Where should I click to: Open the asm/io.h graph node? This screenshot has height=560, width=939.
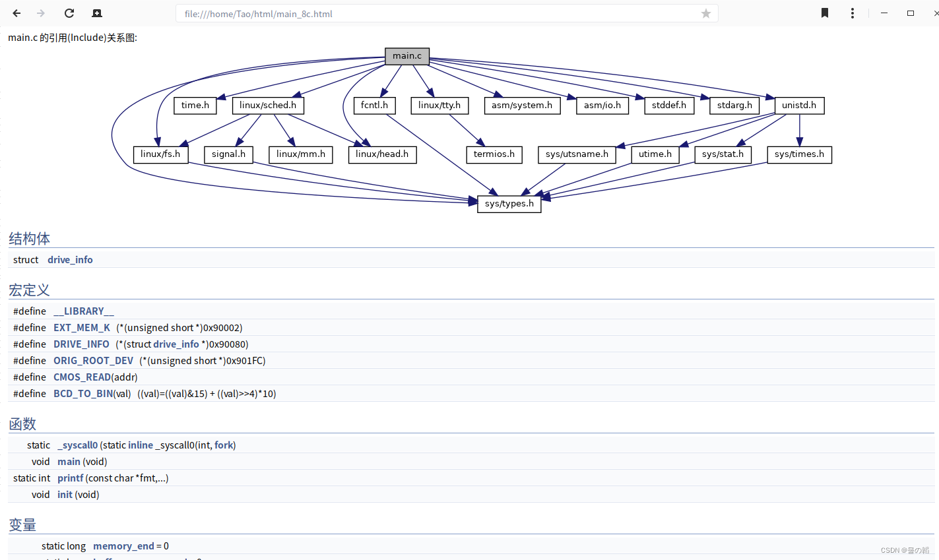click(602, 106)
